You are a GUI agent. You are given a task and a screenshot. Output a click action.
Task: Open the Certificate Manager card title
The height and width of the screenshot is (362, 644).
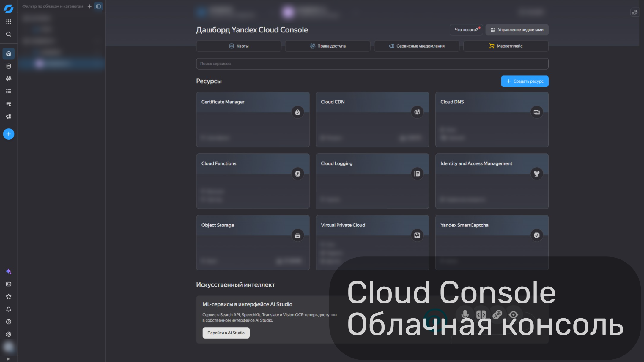tap(223, 102)
